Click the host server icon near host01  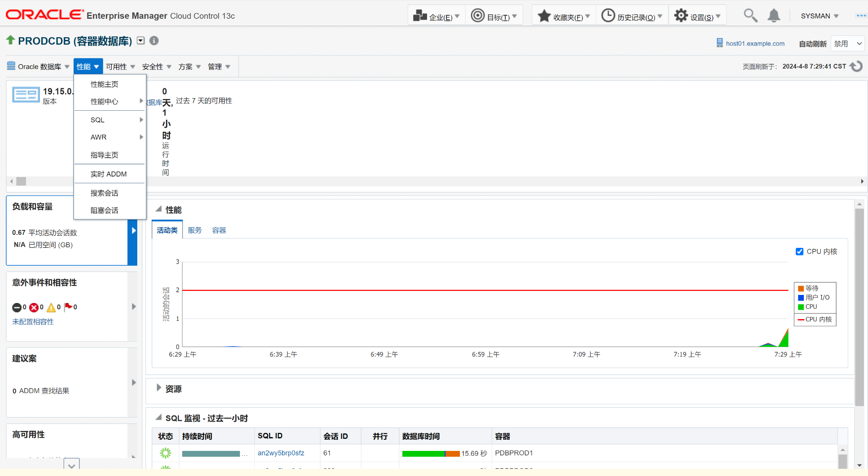pyautogui.click(x=720, y=43)
